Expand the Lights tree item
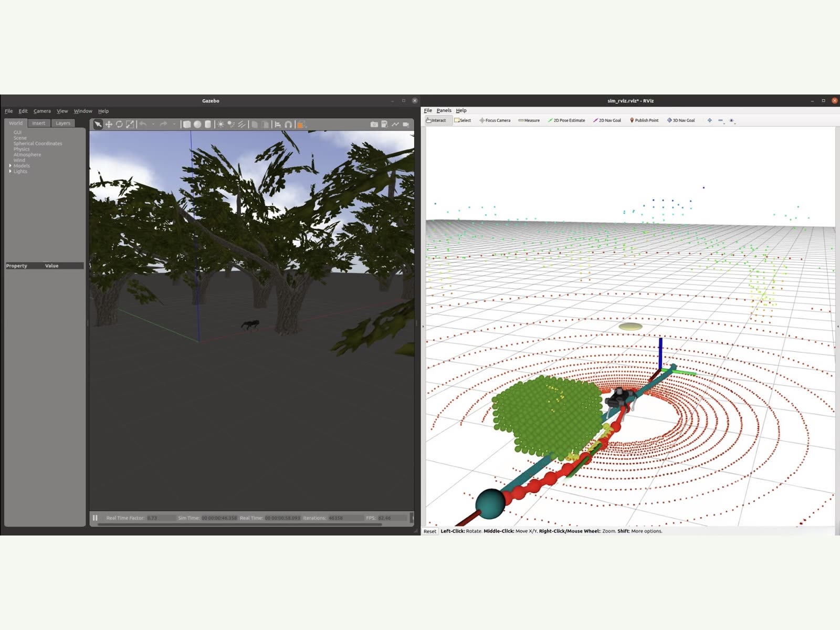 (x=10, y=171)
